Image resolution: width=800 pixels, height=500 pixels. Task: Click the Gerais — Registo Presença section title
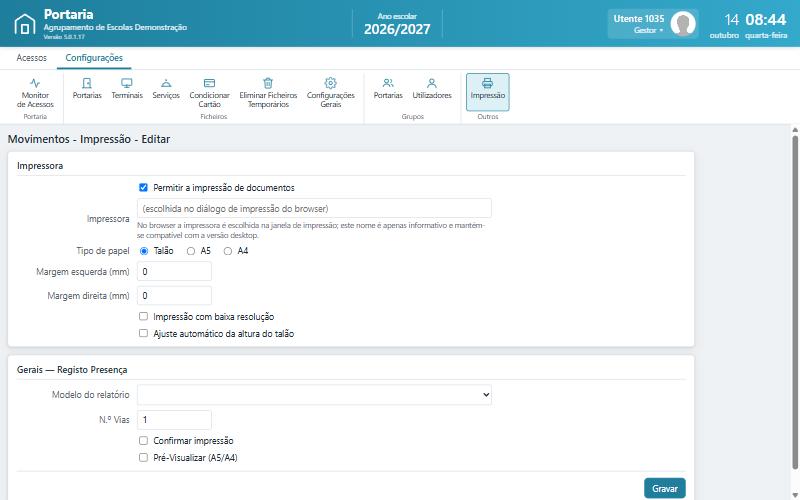point(72,370)
